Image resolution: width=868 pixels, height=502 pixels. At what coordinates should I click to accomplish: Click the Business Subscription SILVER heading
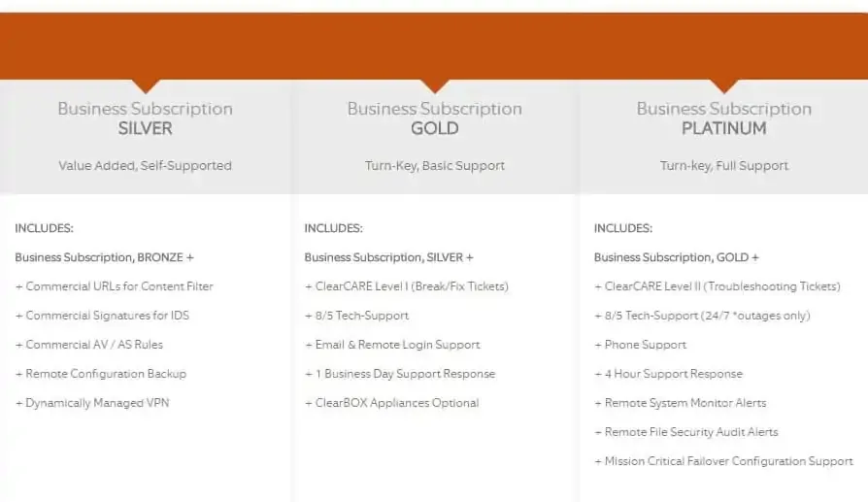pos(145,118)
